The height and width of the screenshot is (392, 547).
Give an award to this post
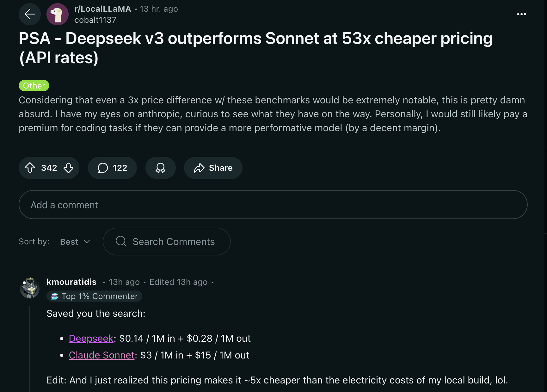pos(160,168)
